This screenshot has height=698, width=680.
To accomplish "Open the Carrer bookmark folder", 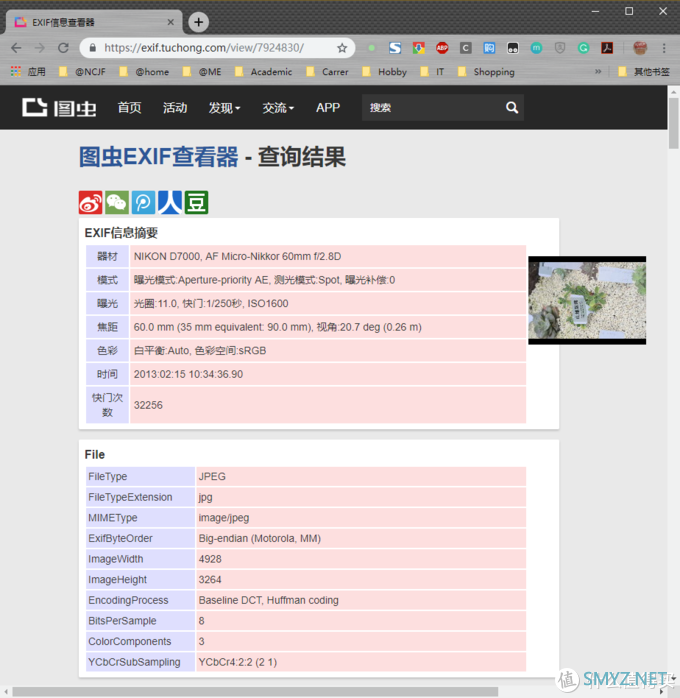I will tap(328, 72).
